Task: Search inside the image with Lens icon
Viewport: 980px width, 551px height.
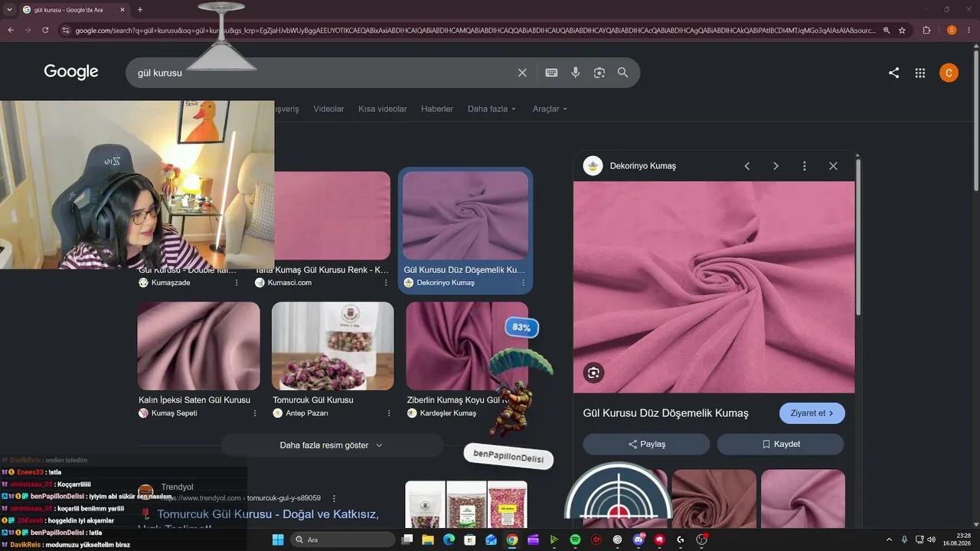Action: click(593, 373)
